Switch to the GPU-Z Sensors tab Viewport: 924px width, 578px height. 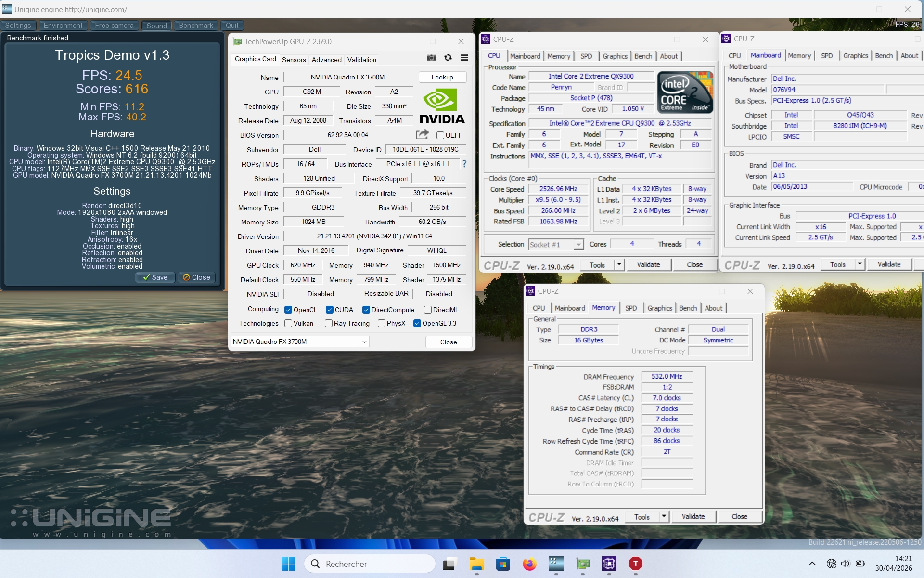pyautogui.click(x=294, y=60)
